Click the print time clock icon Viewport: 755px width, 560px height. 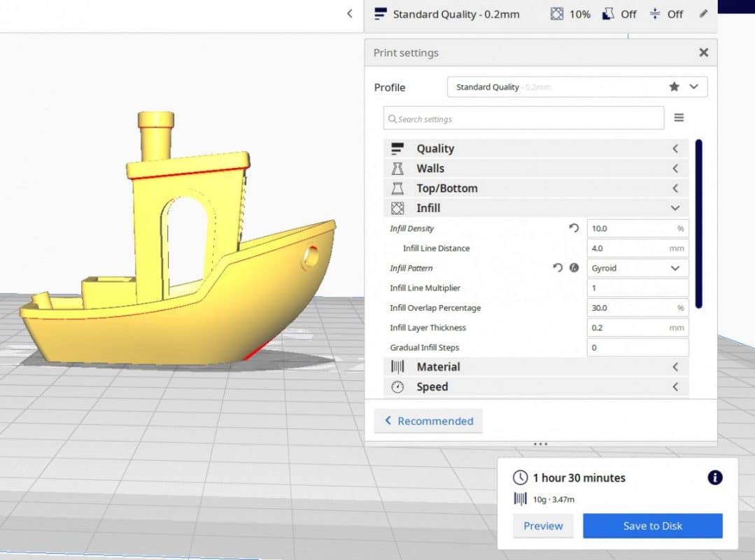[520, 477]
